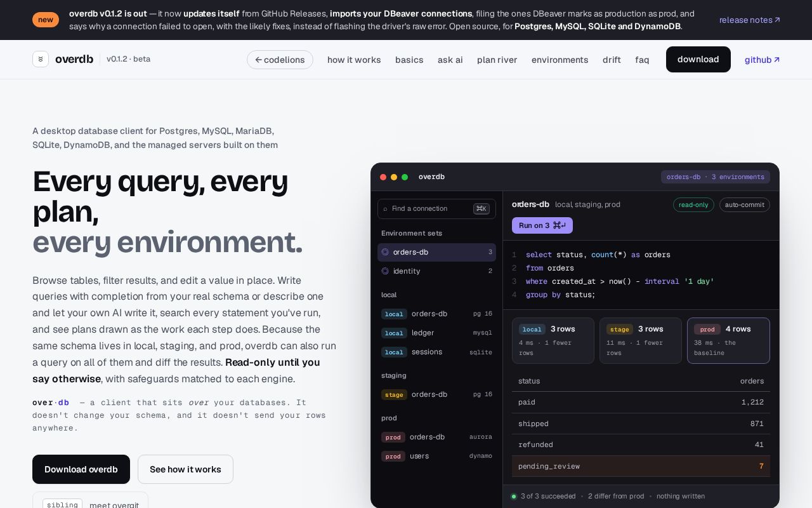Click the "orders-db · 3 environments" badge
The image size is (812, 508).
[716, 177]
